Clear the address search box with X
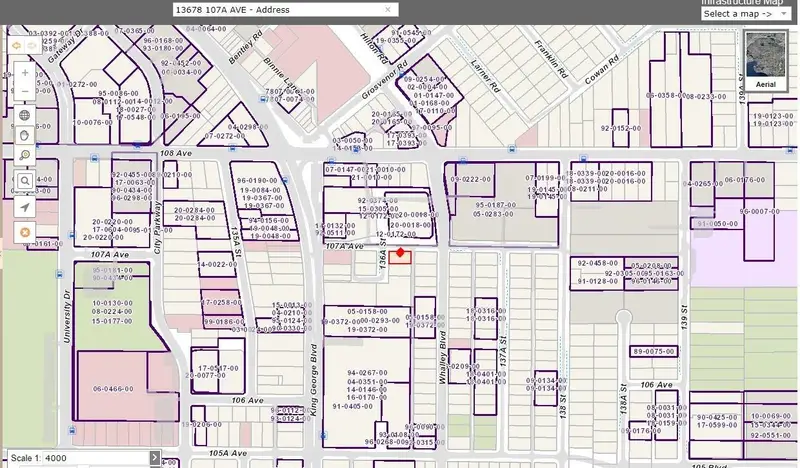The width and height of the screenshot is (800, 468). click(x=387, y=9)
